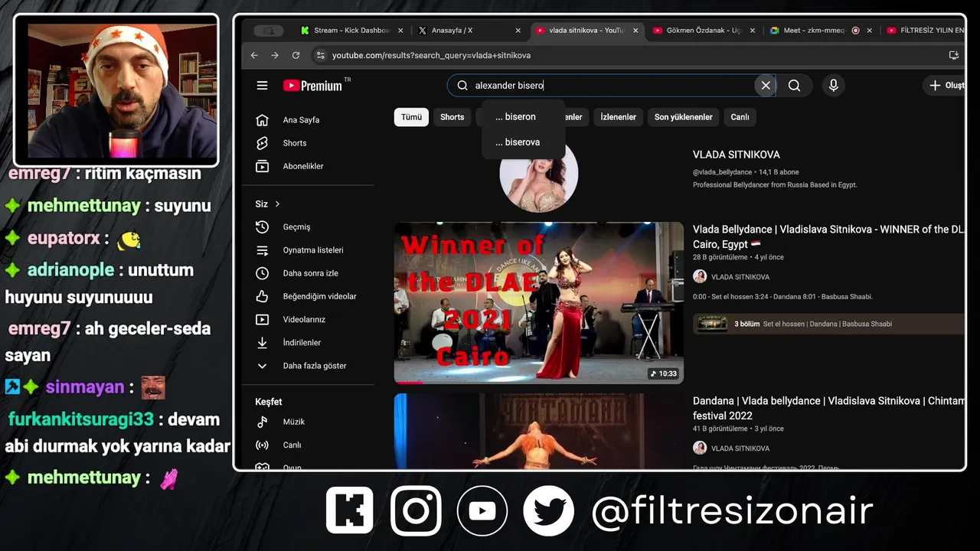Image resolution: width=980 pixels, height=551 pixels.
Task: Select the İzlenenler filter chip
Action: pyautogui.click(x=618, y=117)
